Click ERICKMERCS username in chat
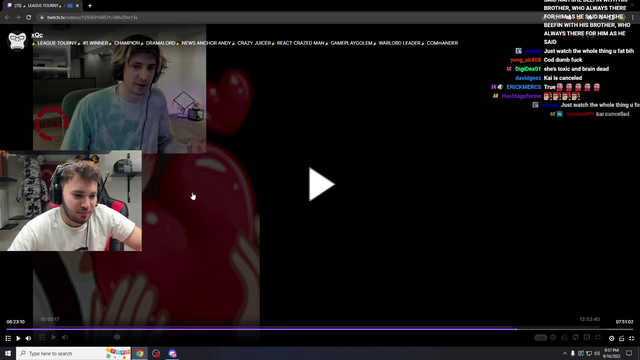The image size is (640, 360). pos(524,87)
